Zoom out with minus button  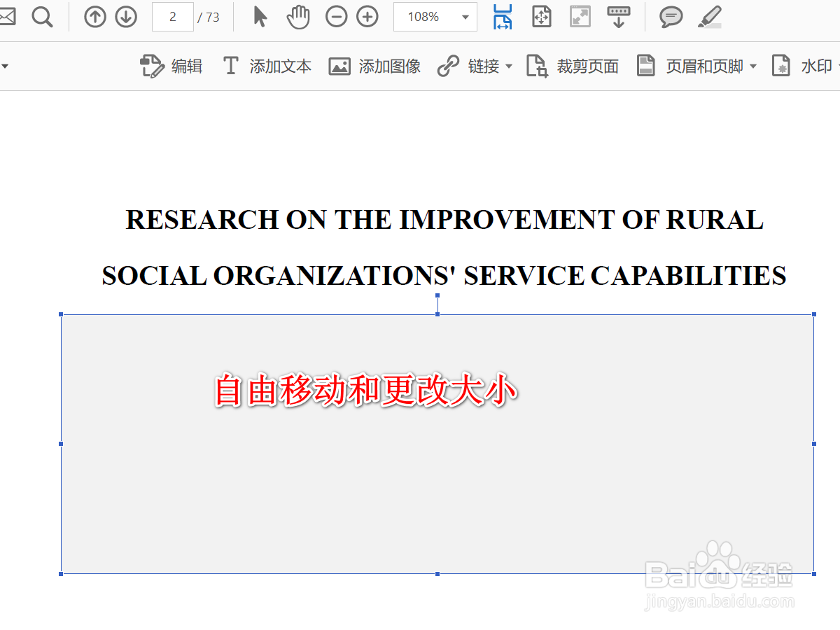337,17
